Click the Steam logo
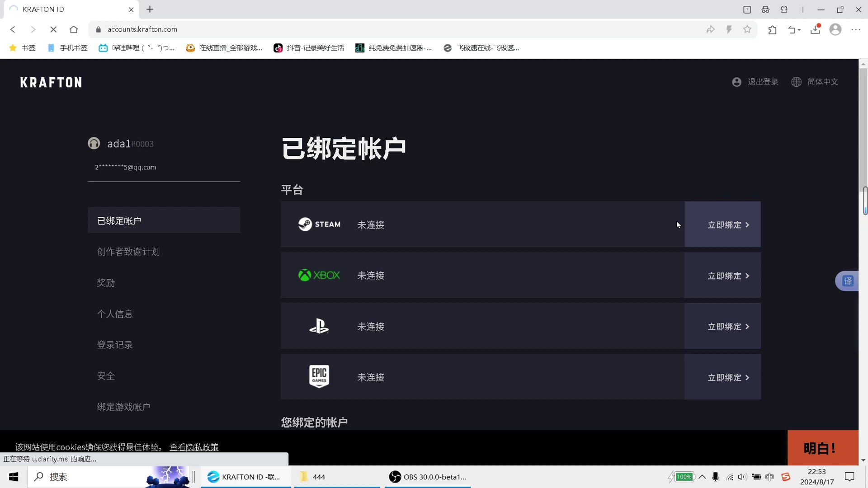Image resolution: width=868 pixels, height=488 pixels. [x=319, y=224]
